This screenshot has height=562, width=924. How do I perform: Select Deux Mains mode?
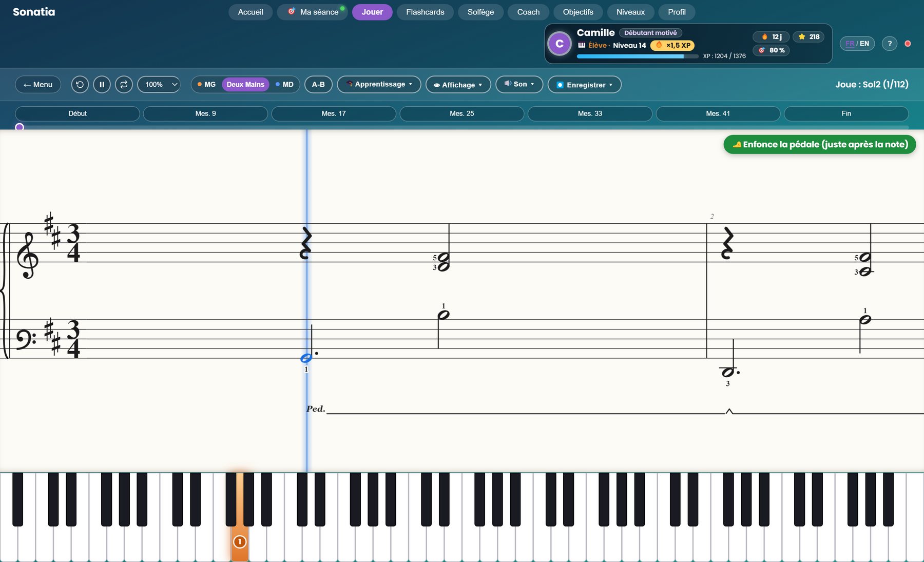click(x=245, y=84)
